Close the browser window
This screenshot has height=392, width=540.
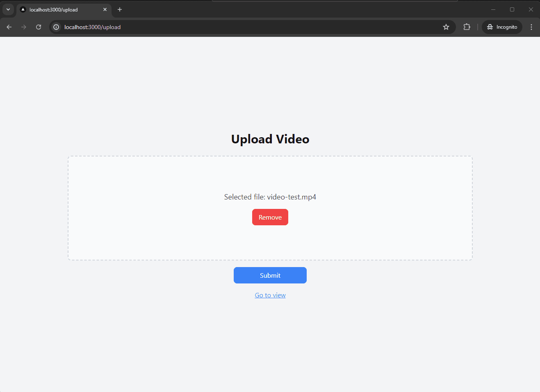tap(531, 9)
